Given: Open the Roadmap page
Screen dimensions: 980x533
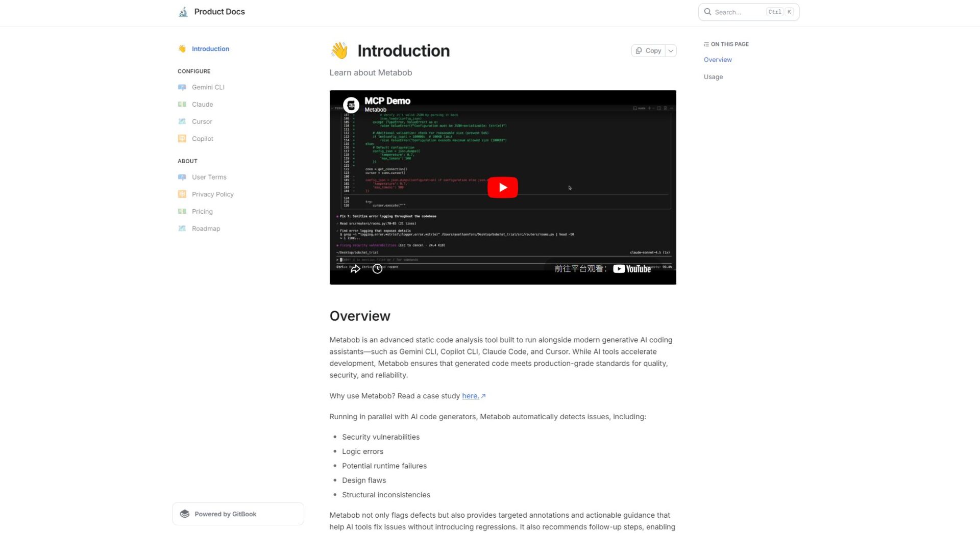Looking at the screenshot, I should [x=206, y=229].
